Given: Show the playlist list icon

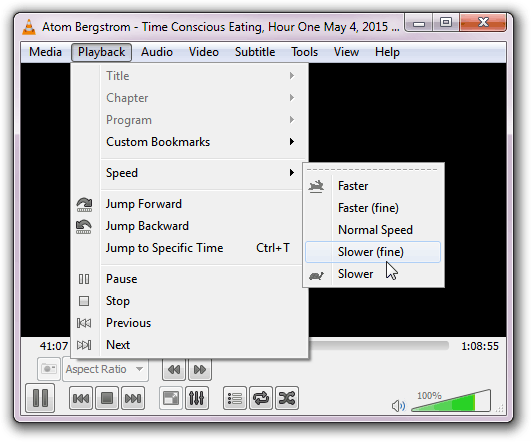Looking at the screenshot, I should (235, 398).
